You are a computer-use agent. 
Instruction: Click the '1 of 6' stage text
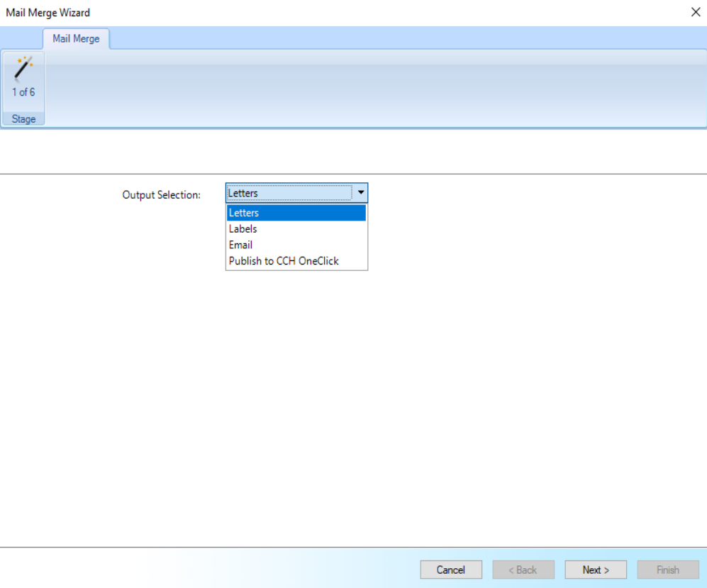tap(23, 92)
